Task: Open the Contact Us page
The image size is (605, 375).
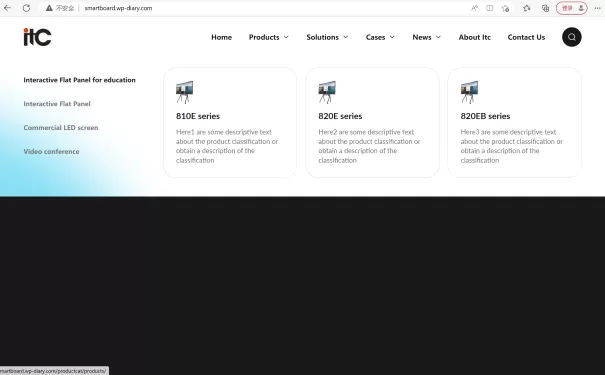Action: pyautogui.click(x=526, y=37)
